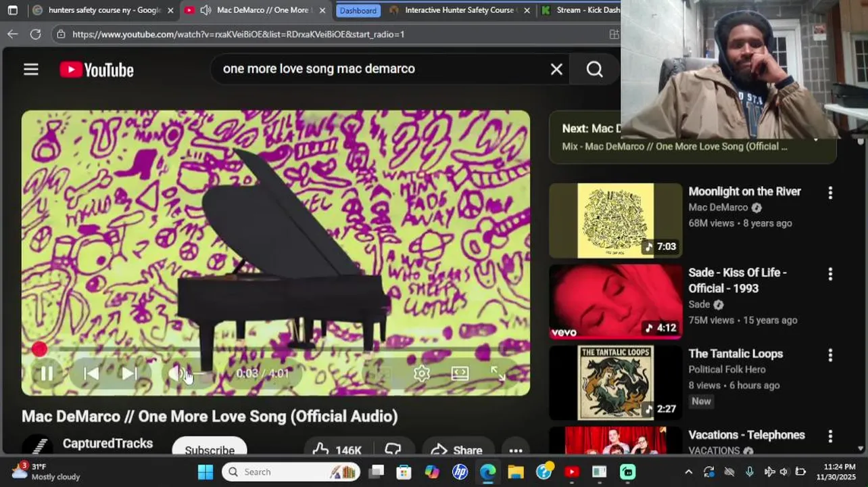The height and width of the screenshot is (487, 868).
Task: Open The Tantalic Loops title
Action: [736, 354]
